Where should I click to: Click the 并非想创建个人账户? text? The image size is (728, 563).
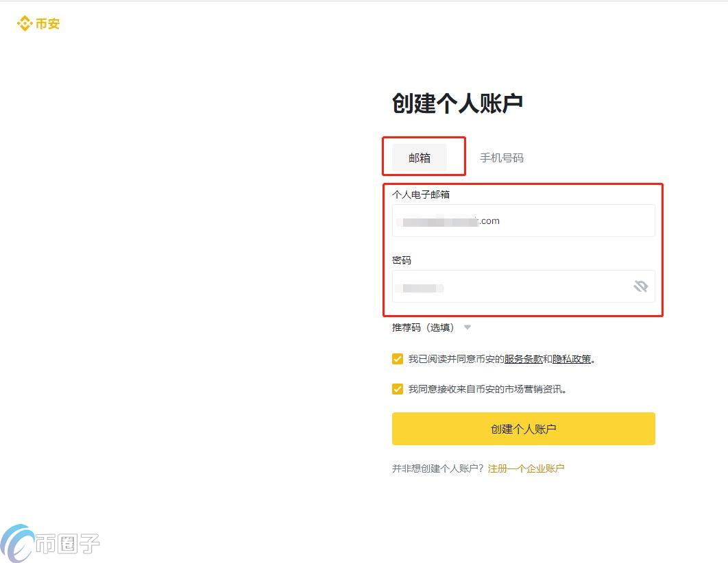pyautogui.click(x=438, y=468)
